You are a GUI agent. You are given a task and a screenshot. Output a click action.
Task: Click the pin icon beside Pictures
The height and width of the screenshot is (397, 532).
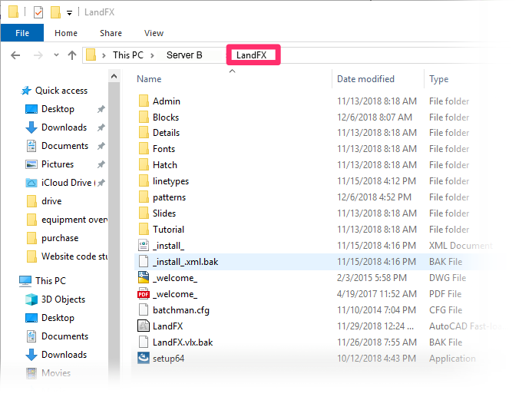[101, 164]
